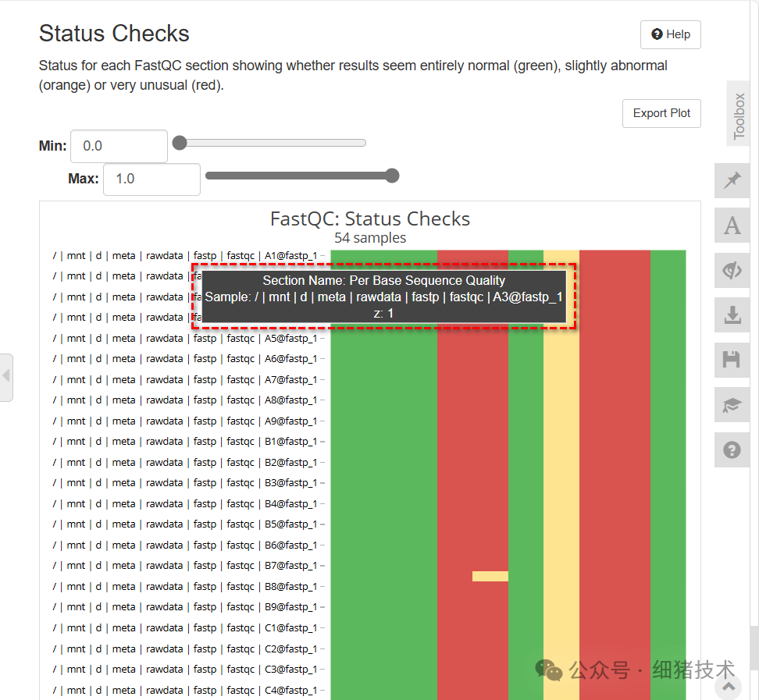Screen dimensions: 759x700
Task: Open the save settings tool
Action: tap(732, 359)
